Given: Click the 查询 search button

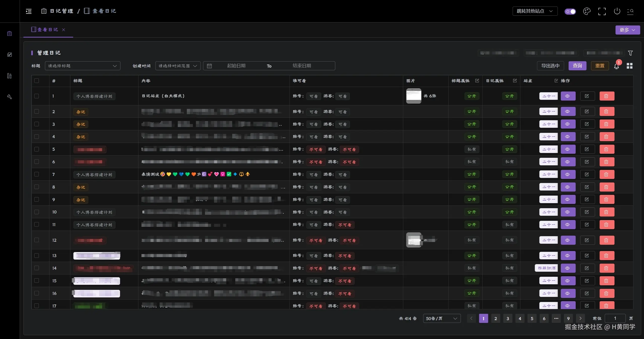Looking at the screenshot, I should click(577, 66).
